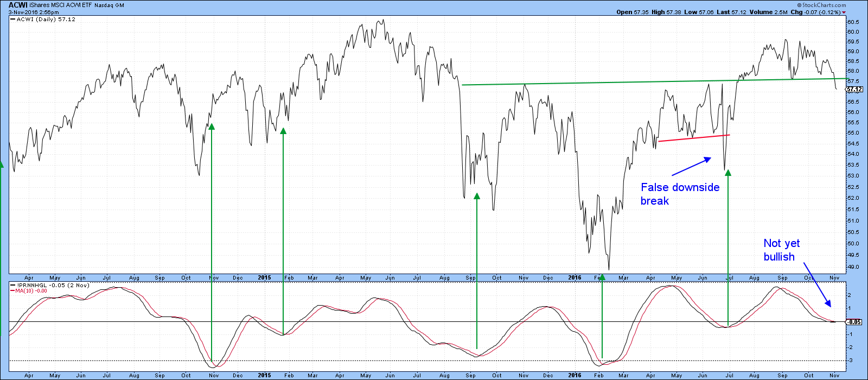868x380 pixels.
Task: Click the -3 label on indicator axis
Action: [x=851, y=360]
